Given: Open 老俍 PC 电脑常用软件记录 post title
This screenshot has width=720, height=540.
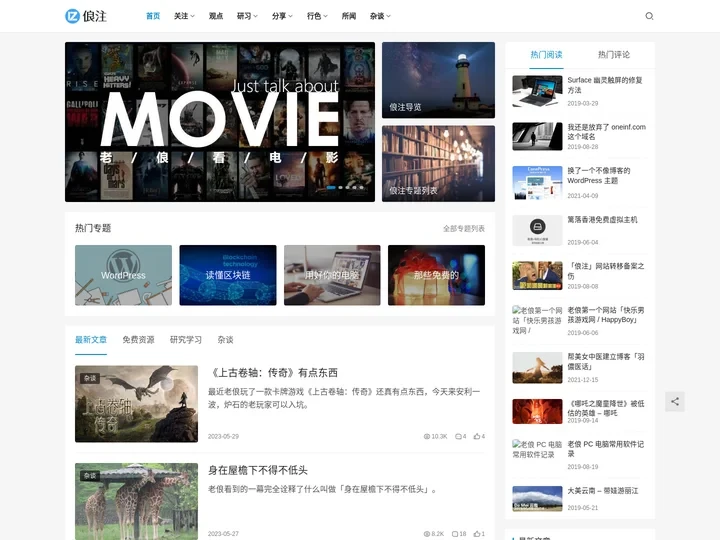Looking at the screenshot, I should pyautogui.click(x=606, y=449).
